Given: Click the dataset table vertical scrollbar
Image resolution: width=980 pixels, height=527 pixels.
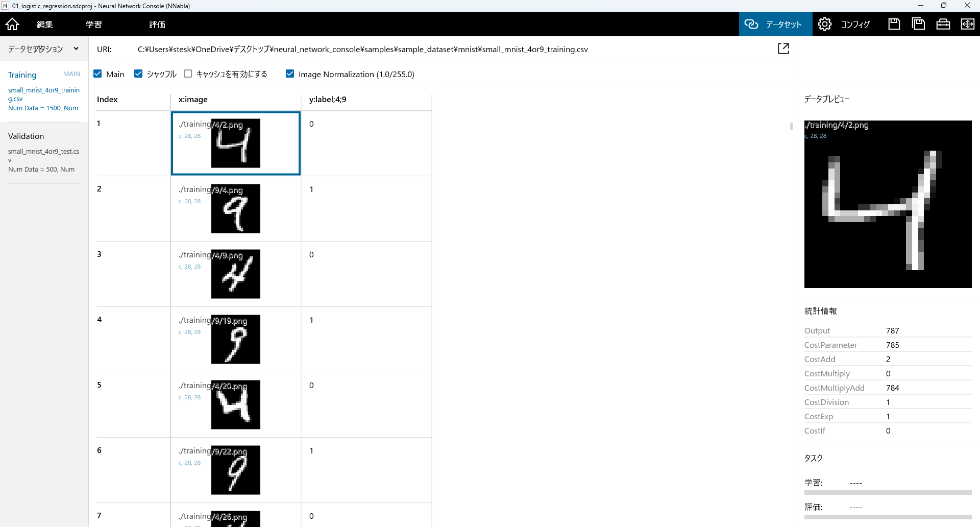Looking at the screenshot, I should point(791,126).
